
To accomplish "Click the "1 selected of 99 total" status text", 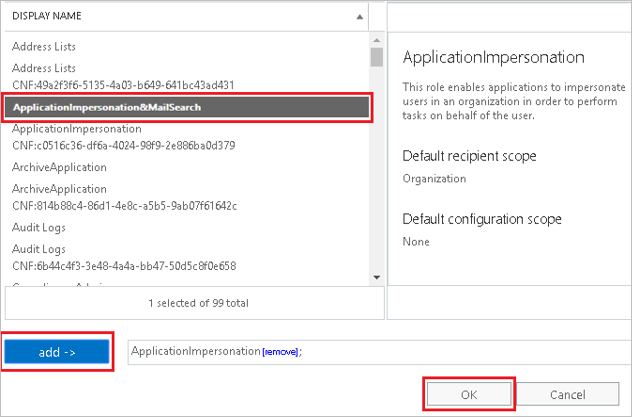I will coord(198,302).
